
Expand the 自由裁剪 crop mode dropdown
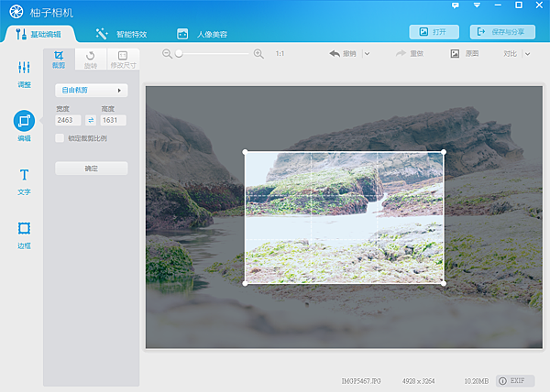(x=91, y=91)
